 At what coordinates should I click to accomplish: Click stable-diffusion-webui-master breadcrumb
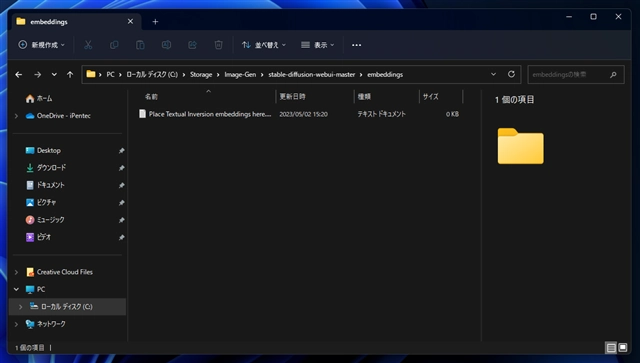coord(311,74)
